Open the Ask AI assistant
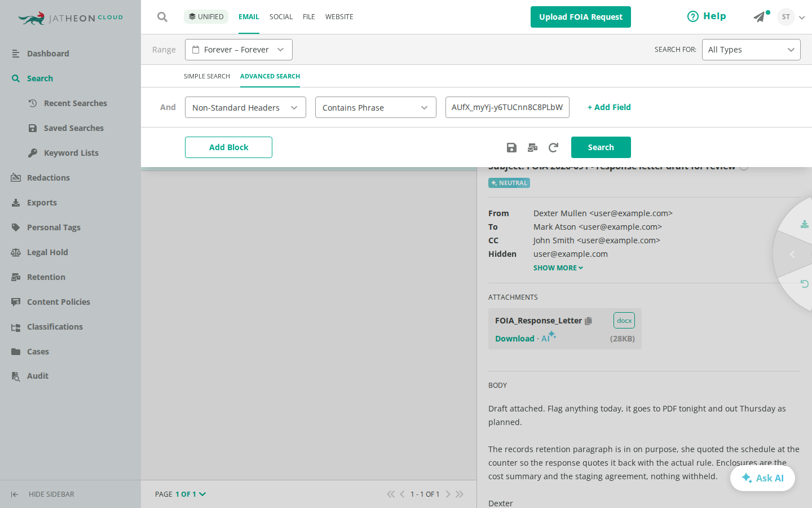 click(x=762, y=478)
